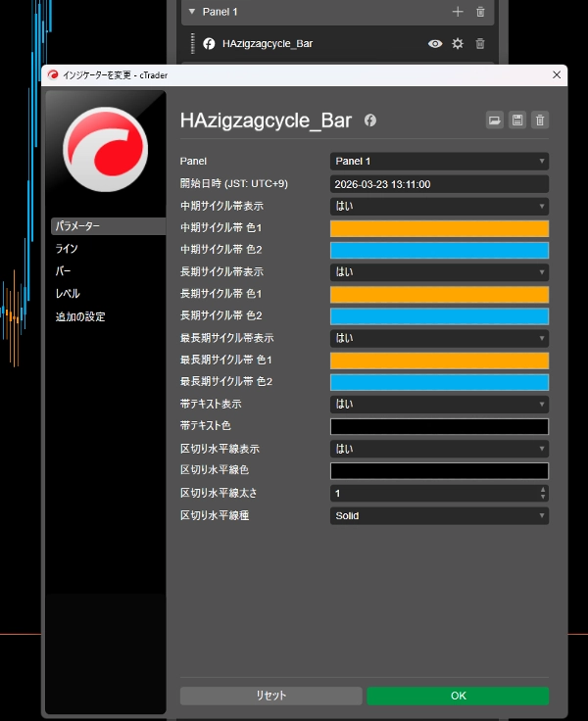Save parameter set floppy disk icon
The height and width of the screenshot is (721, 588).
point(517,120)
